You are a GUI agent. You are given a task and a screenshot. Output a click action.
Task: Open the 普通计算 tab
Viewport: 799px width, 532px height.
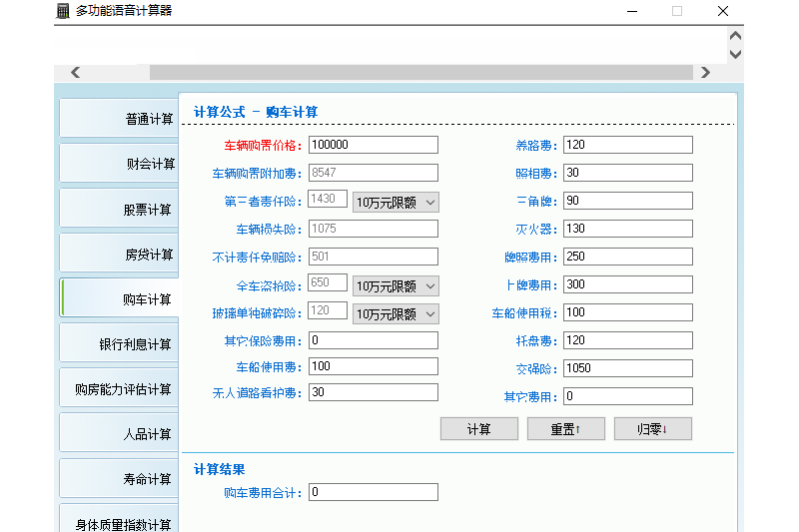tap(119, 118)
